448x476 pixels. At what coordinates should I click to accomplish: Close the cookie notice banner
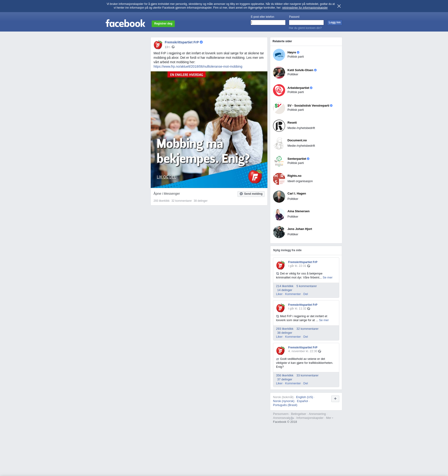point(339,6)
